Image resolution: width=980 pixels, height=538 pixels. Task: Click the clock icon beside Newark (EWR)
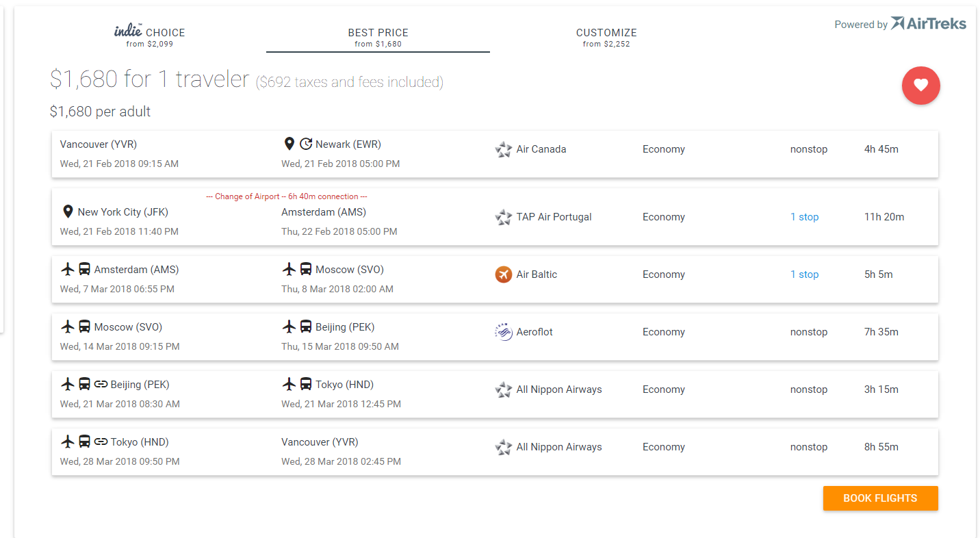tap(306, 144)
